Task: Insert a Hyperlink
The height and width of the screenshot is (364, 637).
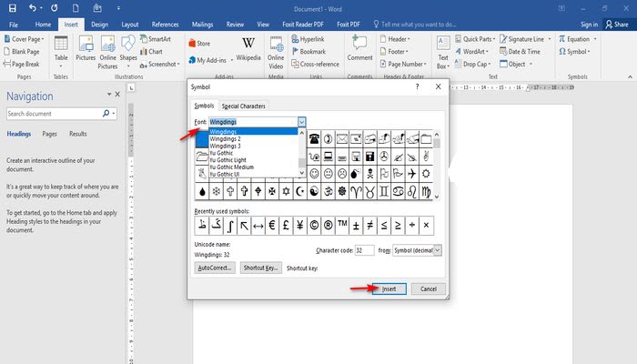Action: pos(308,39)
